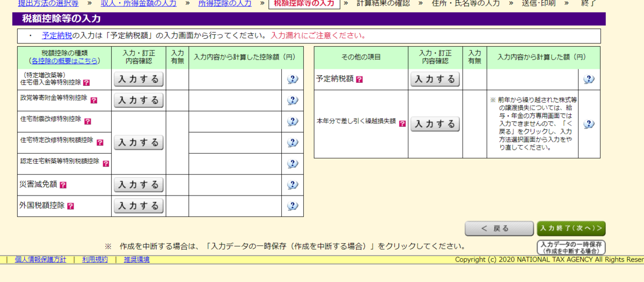Click 入力する for 本年分で差し引く繰越損失額
This screenshot has height=282, width=644.
tap(435, 124)
